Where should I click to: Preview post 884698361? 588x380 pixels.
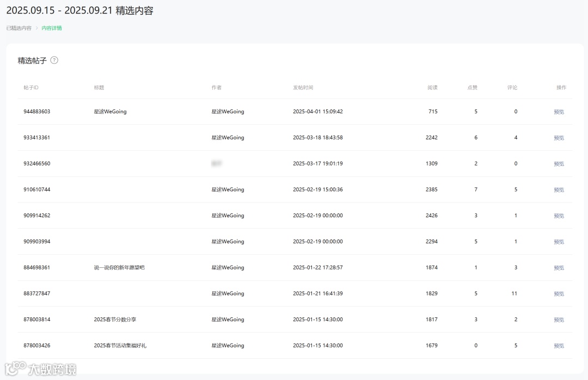pos(559,268)
